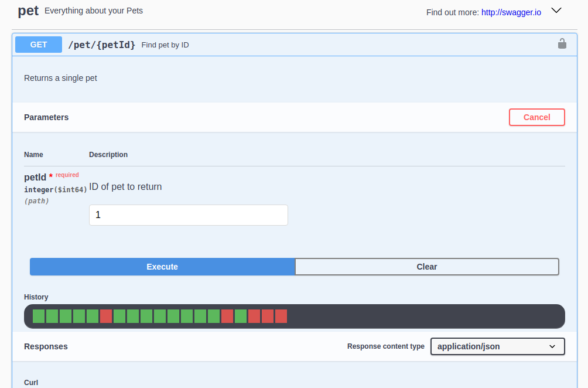Clear the petId parameter value
This screenshot has width=588, height=388.
click(x=426, y=267)
